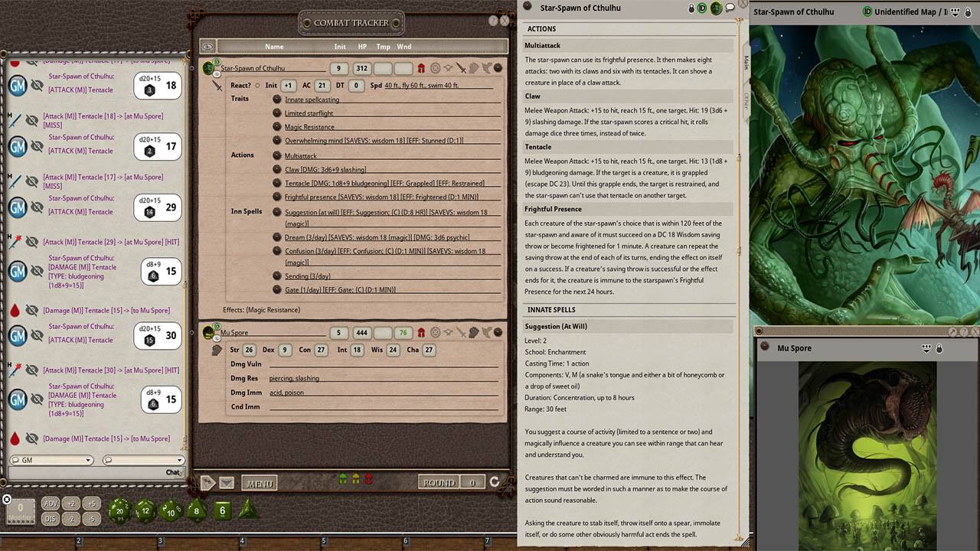Click the red helmet targeting icon on Star-Spawn's row
Image resolution: width=980 pixels, height=551 pixels.
421,68
